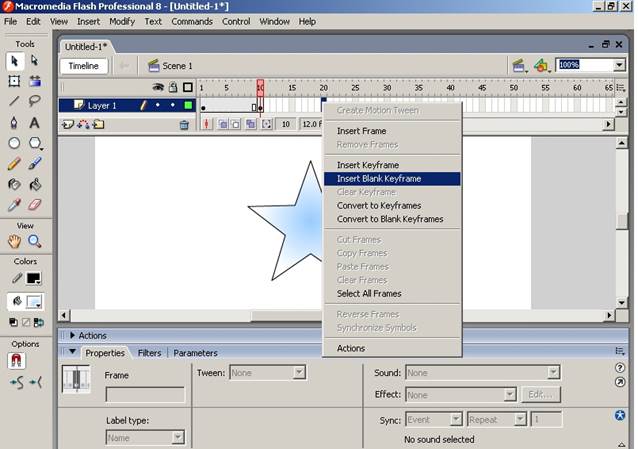Click the Fill color swatch
Screen dimensions: 638x449
click(x=33, y=302)
